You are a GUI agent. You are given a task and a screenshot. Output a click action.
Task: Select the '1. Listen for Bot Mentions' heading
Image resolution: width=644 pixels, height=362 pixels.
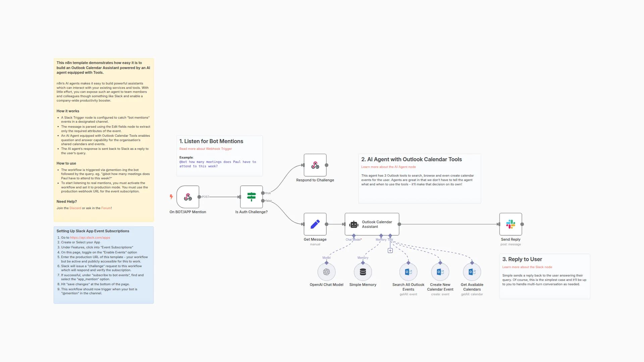pos(211,141)
